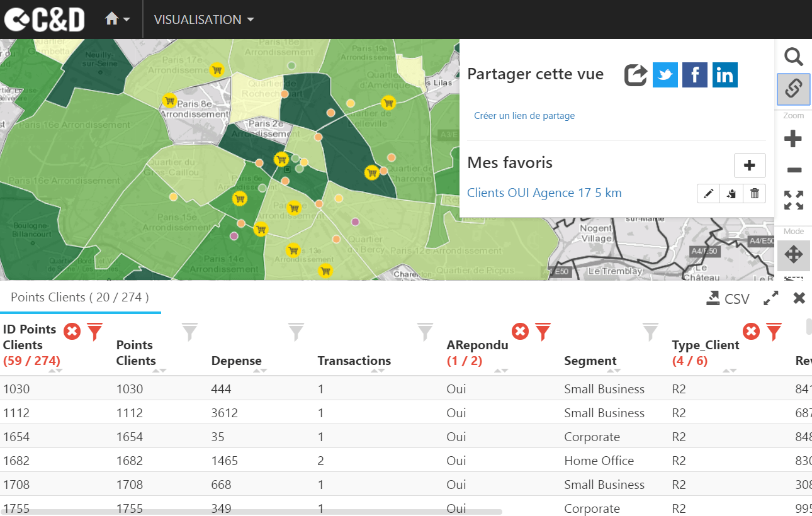Sort by Transactions column arrows

click(378, 371)
